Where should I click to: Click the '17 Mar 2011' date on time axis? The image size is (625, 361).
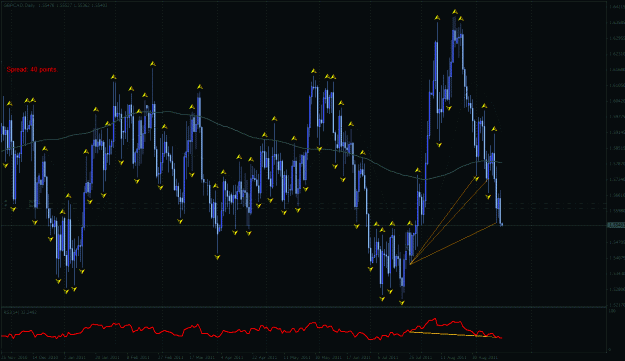201,357
